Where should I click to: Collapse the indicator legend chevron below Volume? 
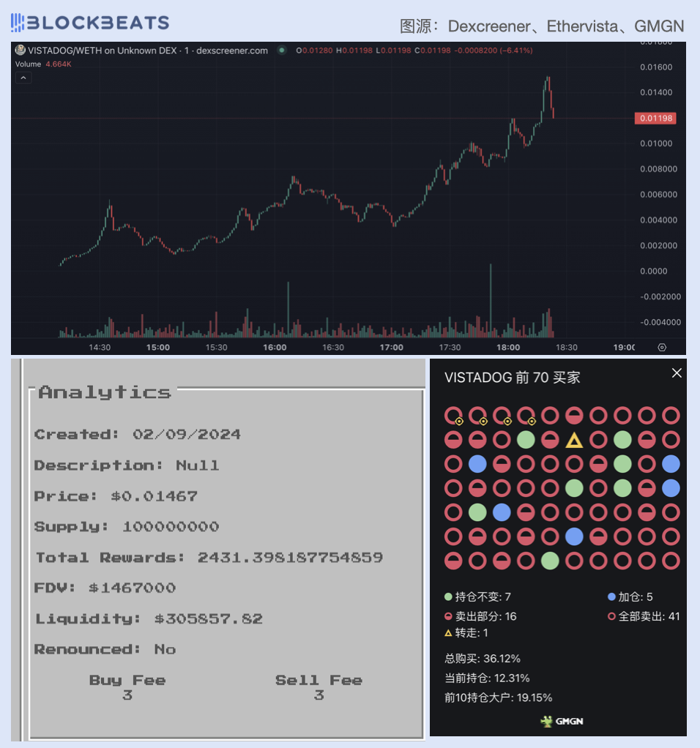(x=23, y=78)
